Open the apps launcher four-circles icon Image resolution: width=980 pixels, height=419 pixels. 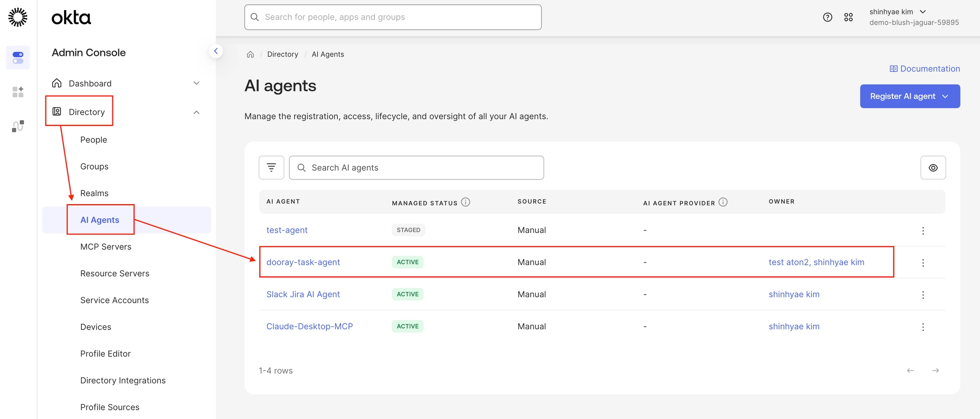(848, 17)
